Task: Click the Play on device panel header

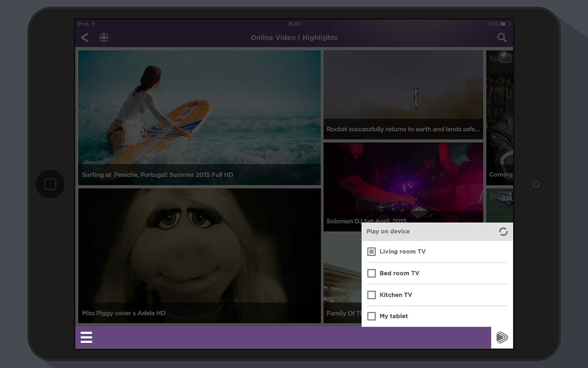Action: tap(388, 232)
